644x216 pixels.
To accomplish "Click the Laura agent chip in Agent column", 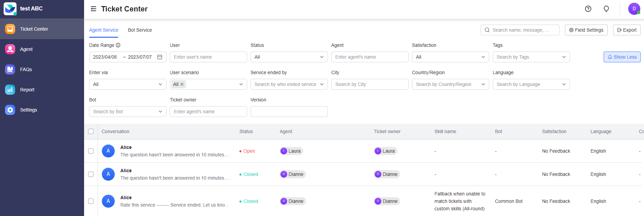I will (292, 151).
